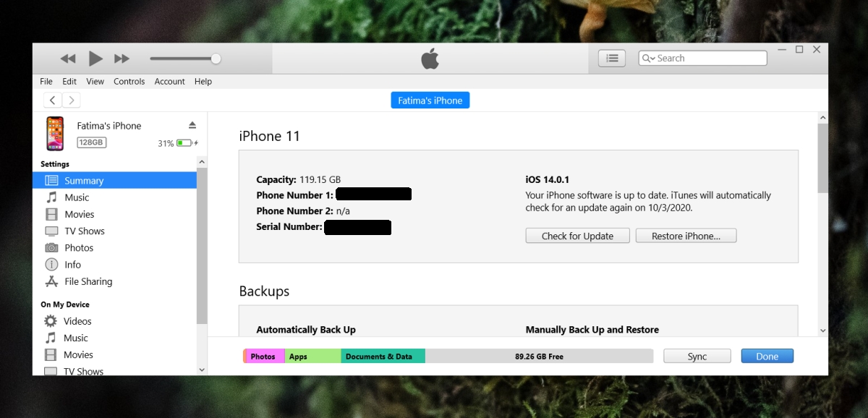The image size is (868, 418).
Task: Click the rewind/previous track icon
Action: tap(68, 59)
